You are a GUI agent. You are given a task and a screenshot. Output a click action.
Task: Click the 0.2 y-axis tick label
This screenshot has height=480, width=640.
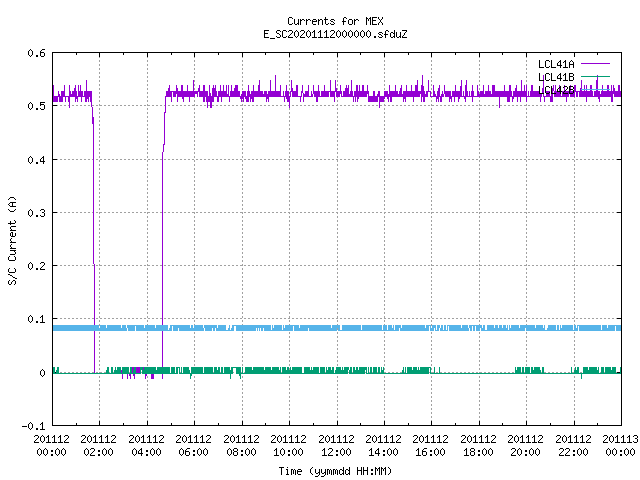tap(36, 266)
